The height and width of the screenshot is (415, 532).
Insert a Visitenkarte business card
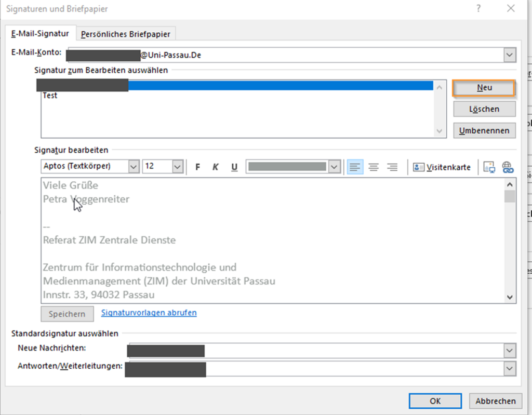coord(442,167)
